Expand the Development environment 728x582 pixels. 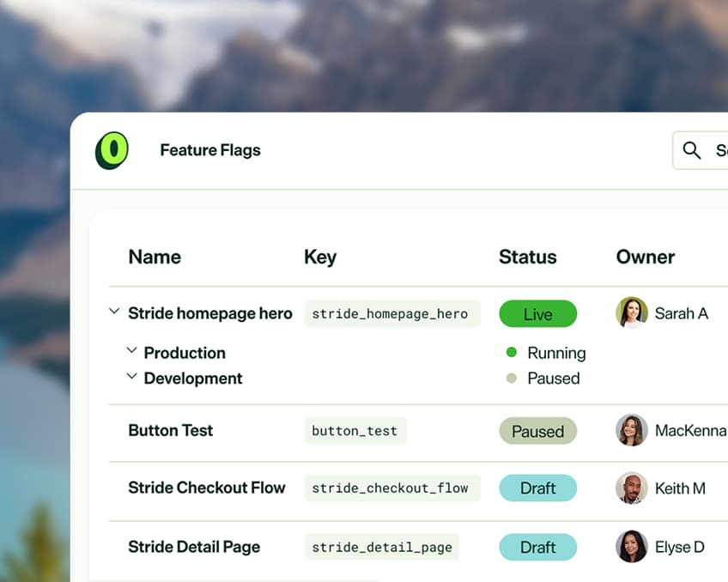tap(132, 376)
